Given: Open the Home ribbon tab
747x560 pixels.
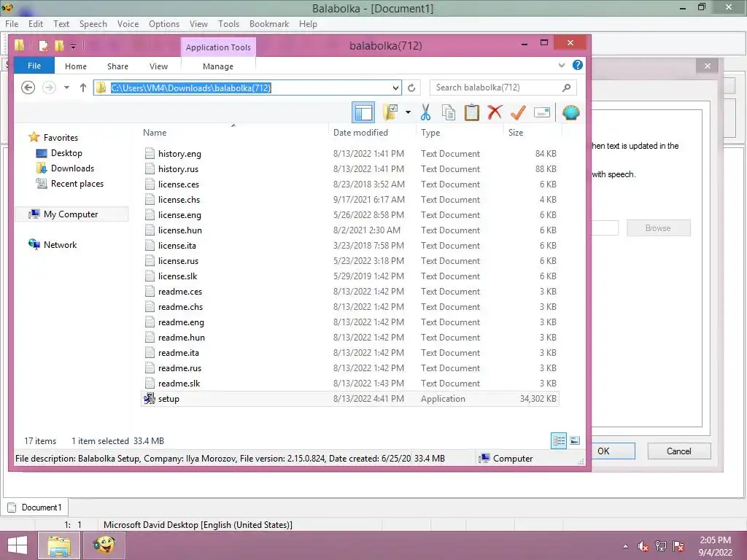Looking at the screenshot, I should pos(76,66).
